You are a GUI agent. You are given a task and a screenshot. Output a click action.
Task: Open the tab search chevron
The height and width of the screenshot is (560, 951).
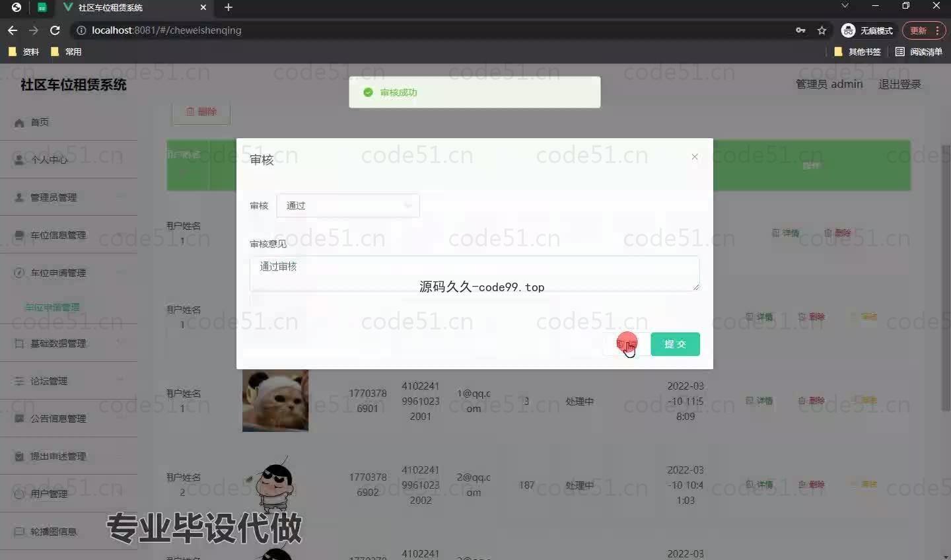click(x=845, y=6)
